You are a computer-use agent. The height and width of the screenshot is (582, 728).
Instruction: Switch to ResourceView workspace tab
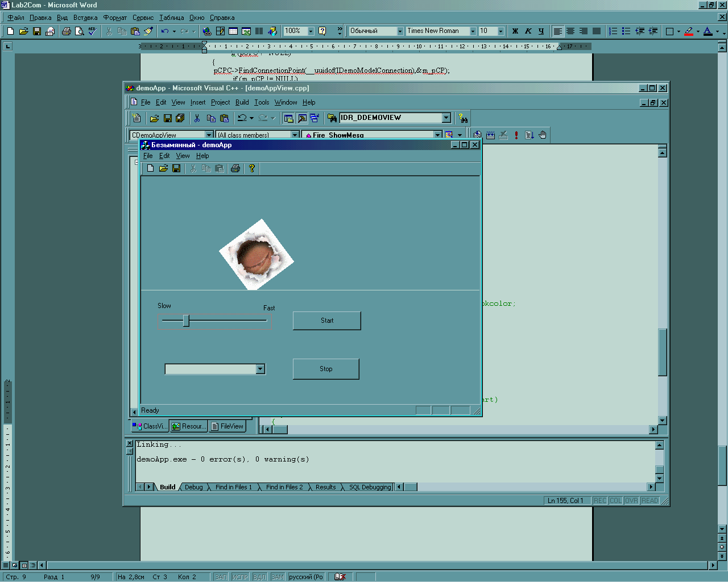tap(189, 426)
